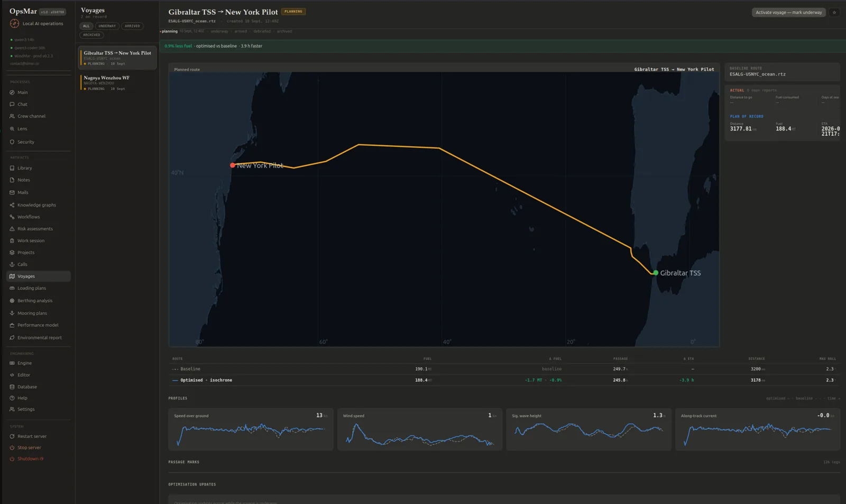Click the Speed over ground profile chart
Image resolution: width=846 pixels, height=504 pixels.
251,429
